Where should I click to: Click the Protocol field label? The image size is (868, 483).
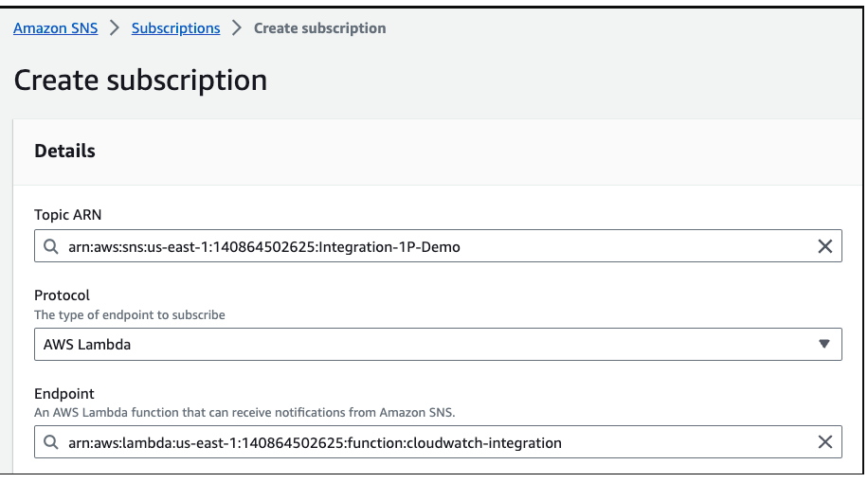click(62, 295)
